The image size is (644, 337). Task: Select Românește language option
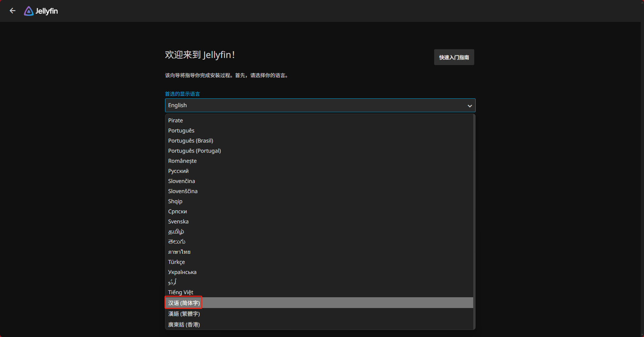pos(319,161)
